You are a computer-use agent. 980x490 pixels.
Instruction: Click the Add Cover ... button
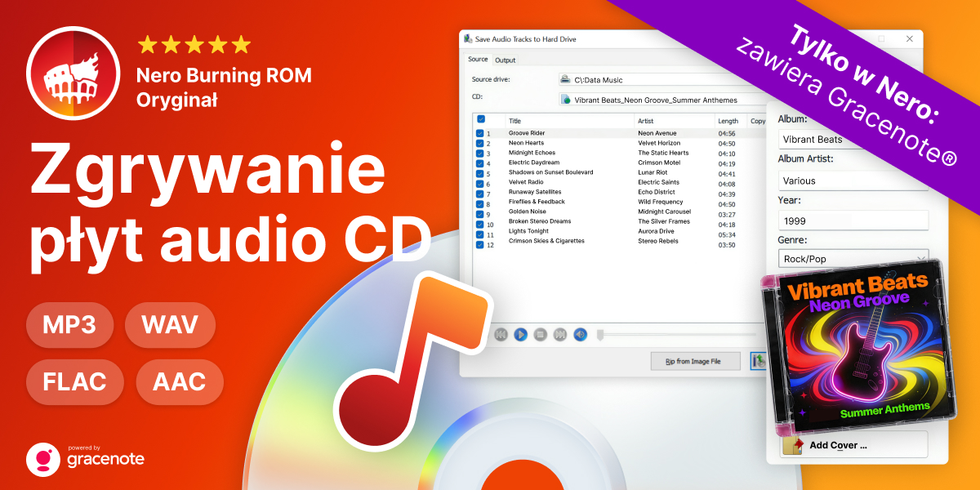coord(853,445)
